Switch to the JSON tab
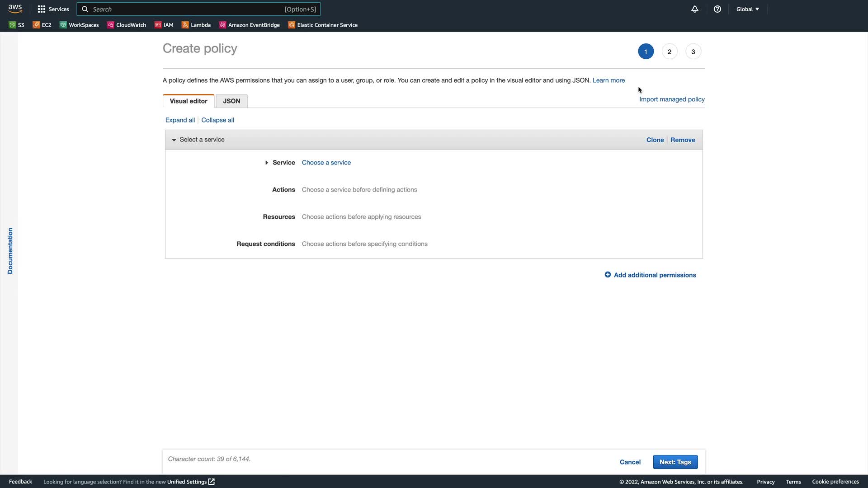The image size is (868, 488). pyautogui.click(x=231, y=101)
